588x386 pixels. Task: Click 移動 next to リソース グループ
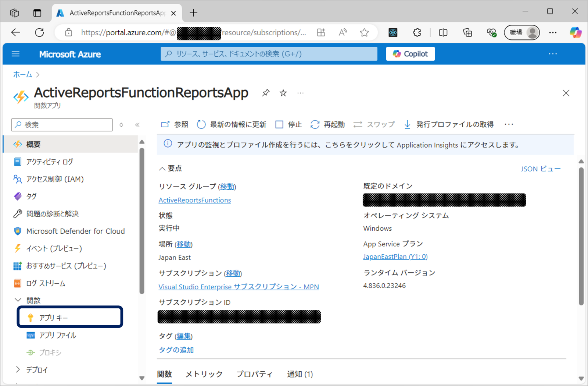[x=227, y=187]
